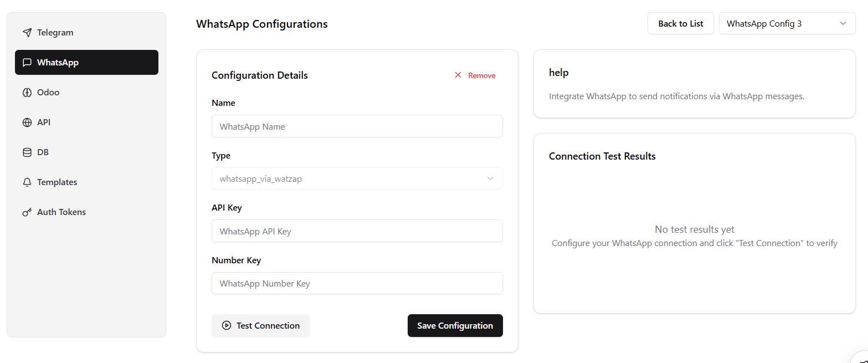Open the Templates bell icon

[x=27, y=182]
